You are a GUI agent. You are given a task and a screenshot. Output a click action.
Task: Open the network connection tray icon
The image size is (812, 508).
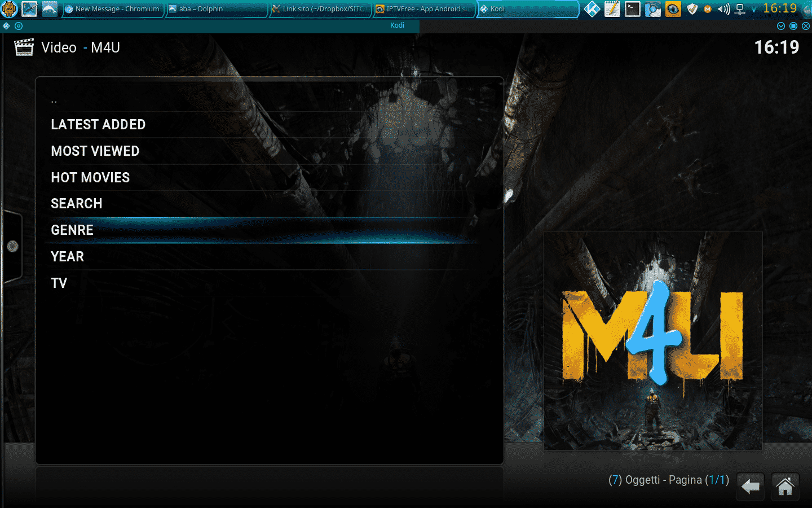[x=740, y=9]
